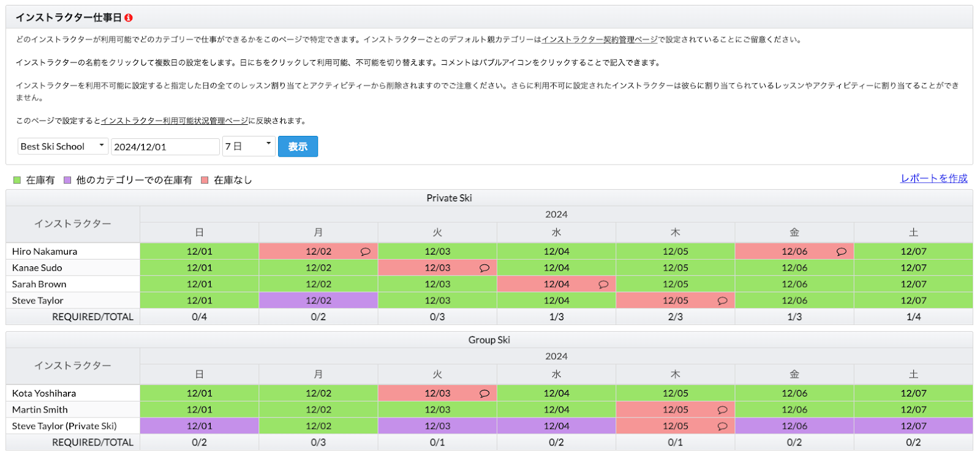Follow the インストラクター利用可能状況管理ページ link
980x456 pixels.
pos(174,121)
